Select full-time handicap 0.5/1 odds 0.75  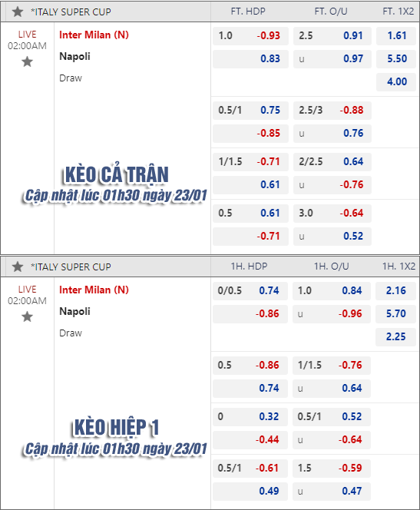click(x=250, y=111)
